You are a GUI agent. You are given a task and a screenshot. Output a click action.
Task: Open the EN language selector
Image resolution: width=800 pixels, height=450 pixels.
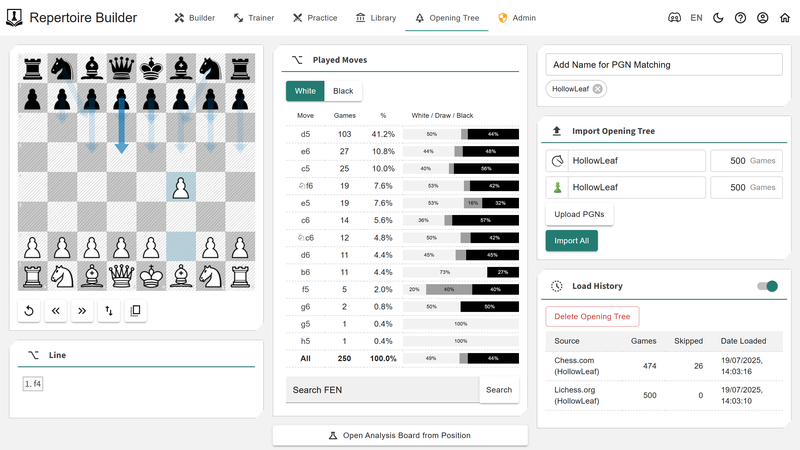696,18
